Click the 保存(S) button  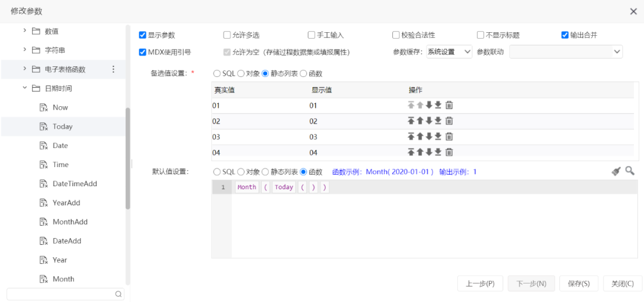click(578, 283)
